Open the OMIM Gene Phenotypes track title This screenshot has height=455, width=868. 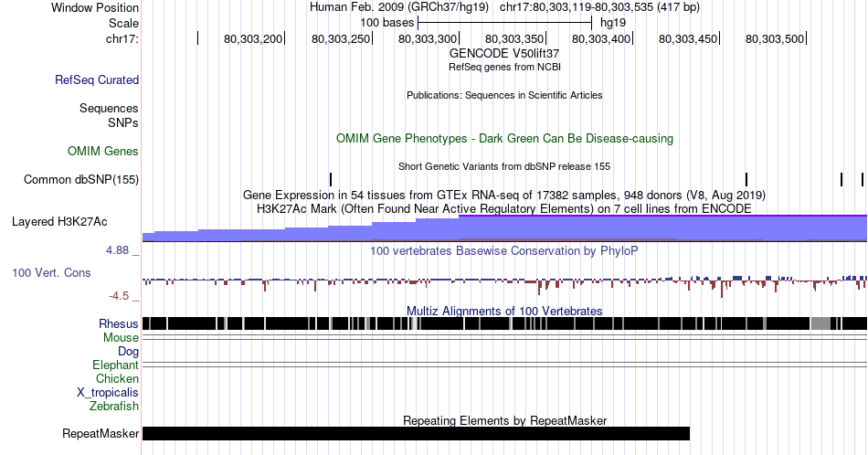pyautogui.click(x=504, y=138)
